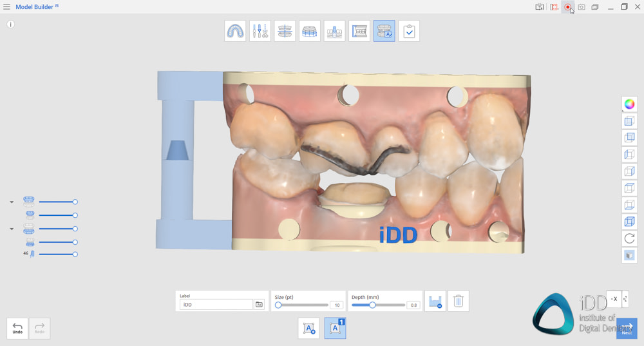Switch to bottom view cube
This screenshot has width=644, height=346.
pyautogui.click(x=629, y=205)
